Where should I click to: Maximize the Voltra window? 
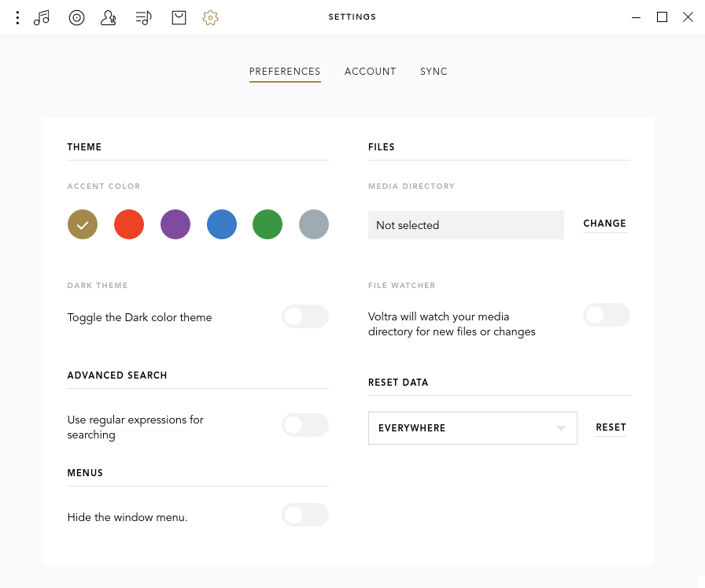(x=662, y=17)
